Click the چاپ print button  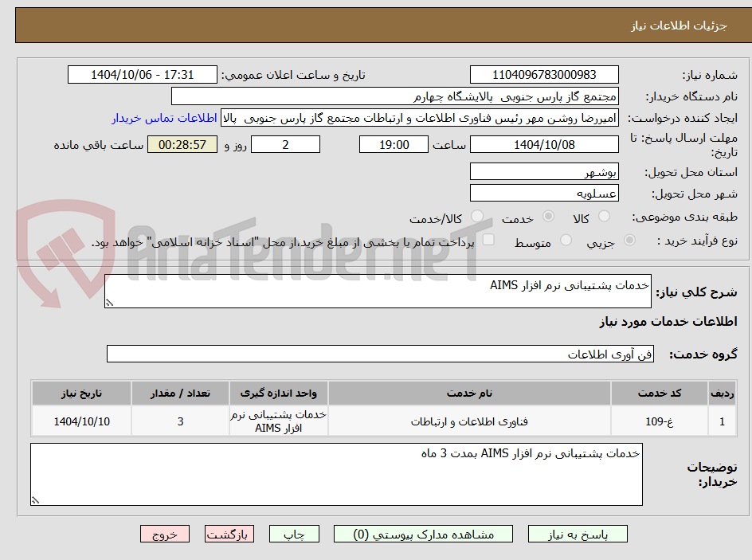[294, 534]
